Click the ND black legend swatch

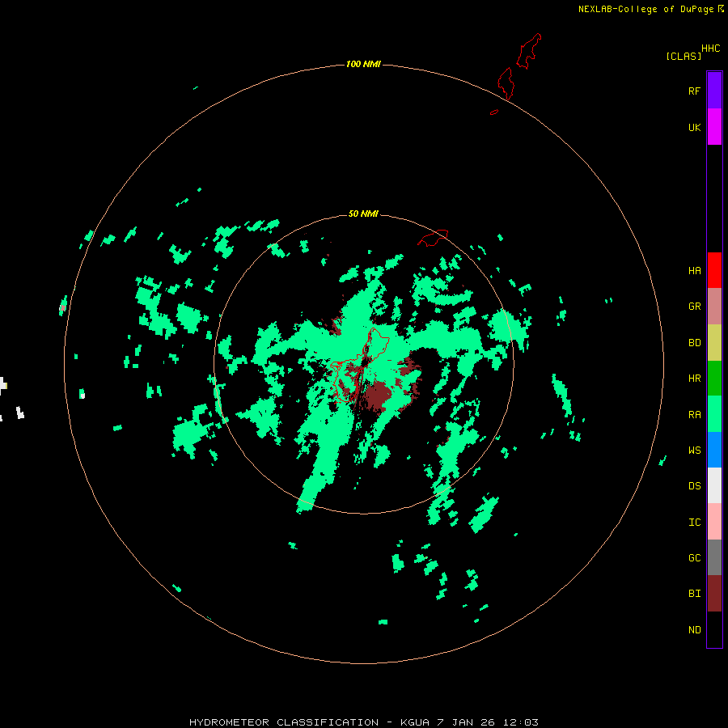point(714,629)
